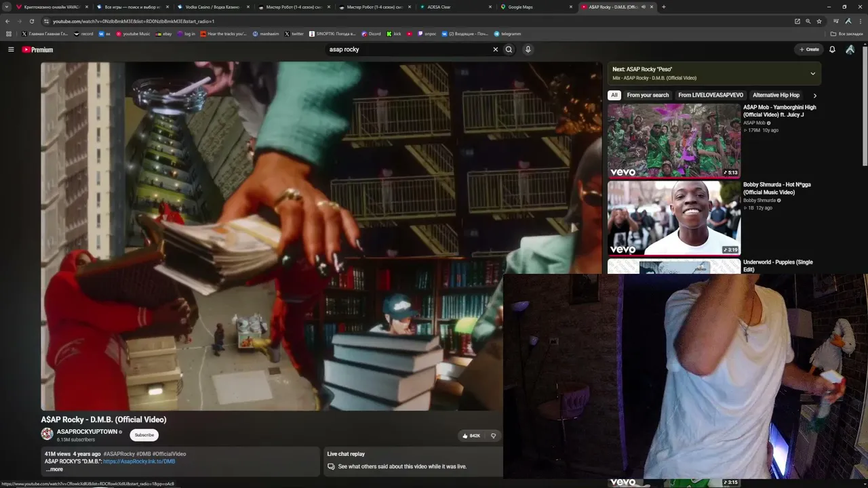Open ASAPROCKYUPTOWN channel avatar
Image resolution: width=868 pixels, height=488 pixels.
pyautogui.click(x=47, y=434)
